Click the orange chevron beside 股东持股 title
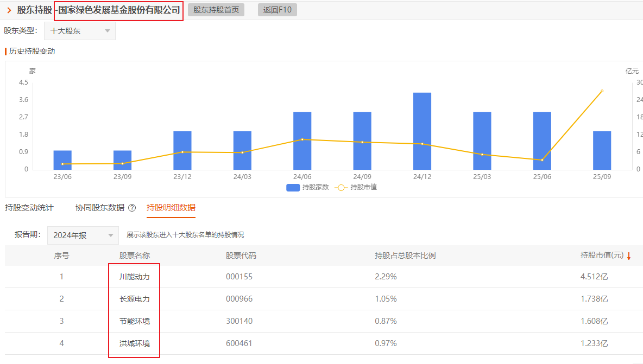The height and width of the screenshot is (364, 643). coord(9,10)
